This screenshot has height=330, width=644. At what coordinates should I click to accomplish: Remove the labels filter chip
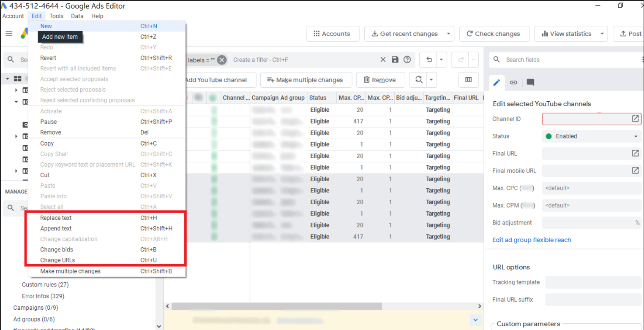pos(222,60)
